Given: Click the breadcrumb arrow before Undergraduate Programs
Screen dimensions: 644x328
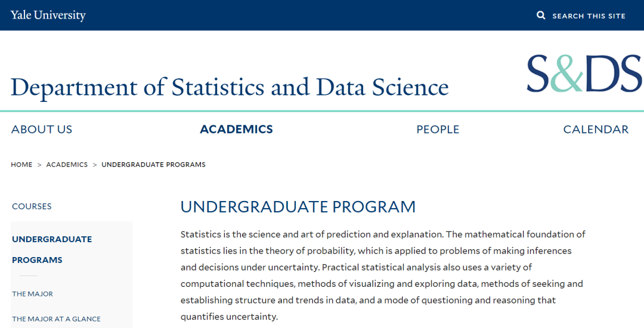Looking at the screenshot, I should coord(95,165).
